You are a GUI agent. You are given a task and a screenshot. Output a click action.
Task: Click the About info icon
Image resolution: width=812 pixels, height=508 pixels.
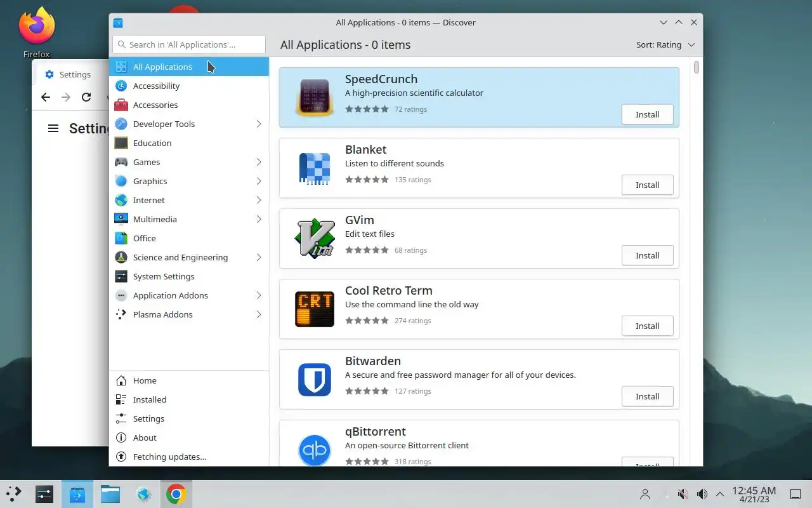121,438
